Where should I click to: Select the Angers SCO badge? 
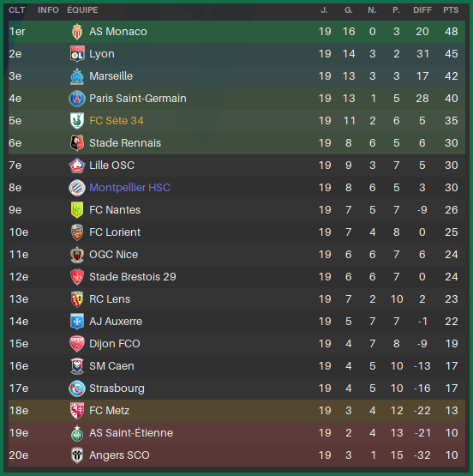tap(77, 455)
